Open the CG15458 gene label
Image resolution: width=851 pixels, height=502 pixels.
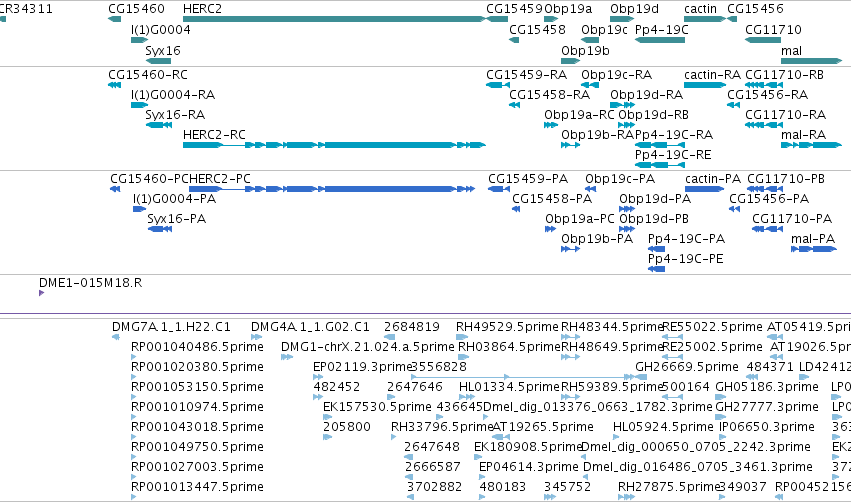(x=537, y=30)
